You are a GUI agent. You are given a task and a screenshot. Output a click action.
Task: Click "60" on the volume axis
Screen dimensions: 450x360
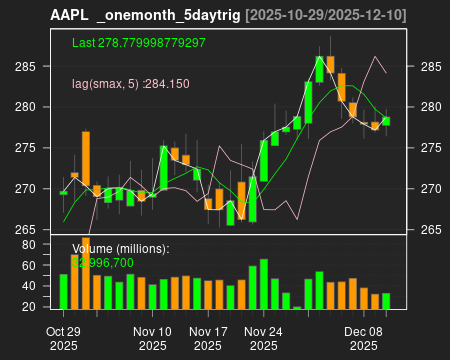click(29, 265)
